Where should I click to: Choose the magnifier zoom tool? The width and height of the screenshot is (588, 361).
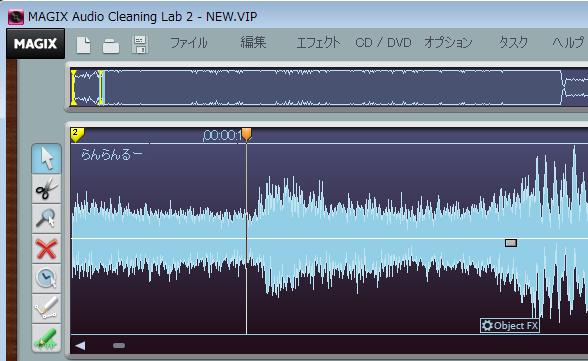click(x=46, y=219)
